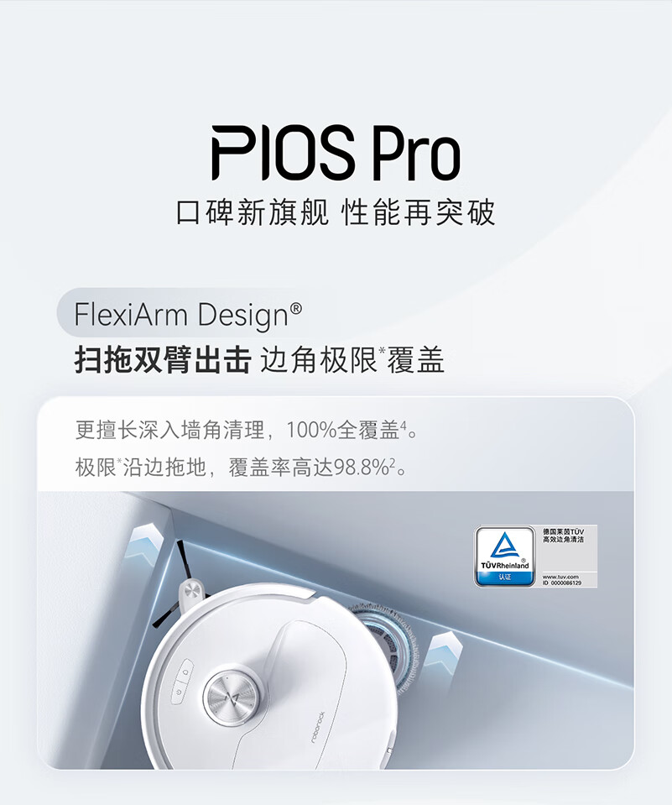Click the robot's round LiDAR turret
Viewport: 672px width, 805px height.
(232, 698)
